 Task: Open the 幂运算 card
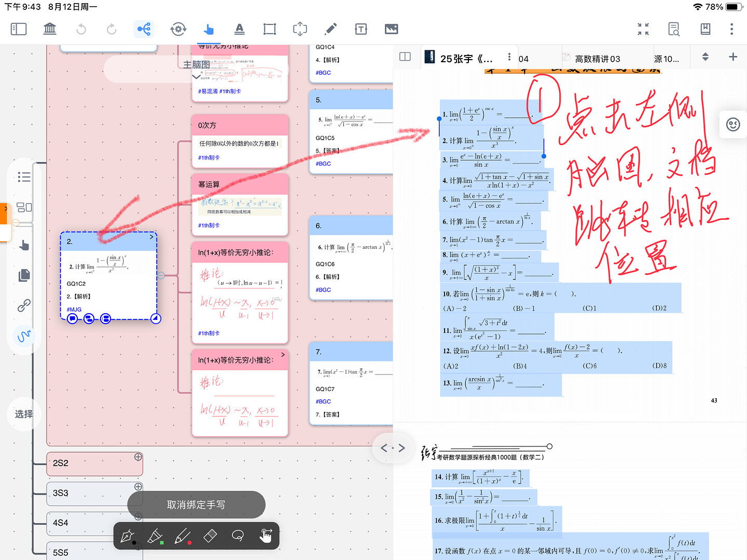[240, 205]
